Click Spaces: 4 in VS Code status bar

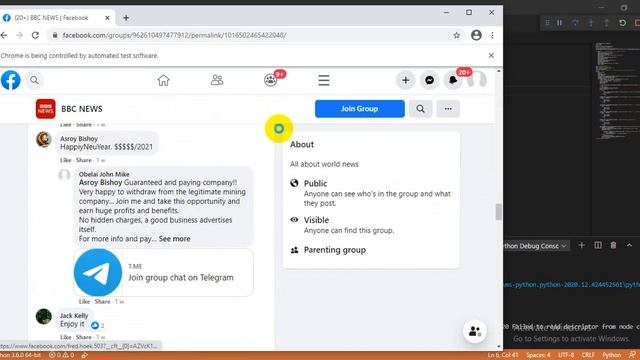point(538,355)
